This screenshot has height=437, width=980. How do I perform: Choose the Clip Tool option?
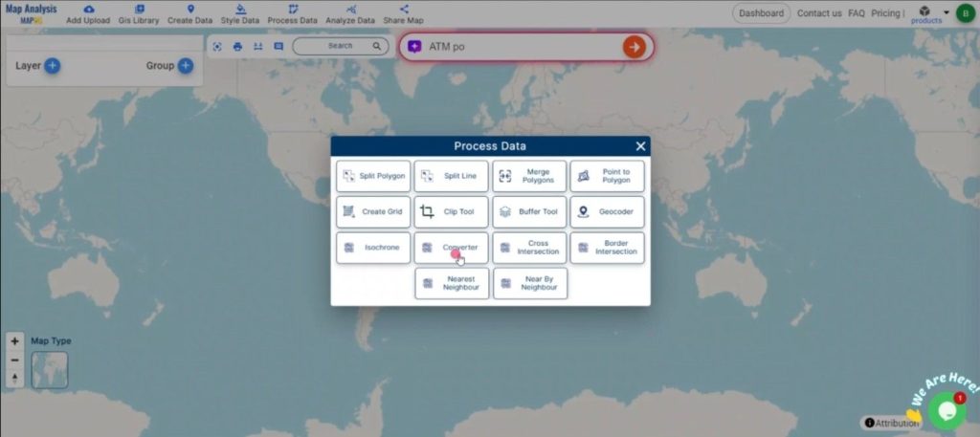451,211
